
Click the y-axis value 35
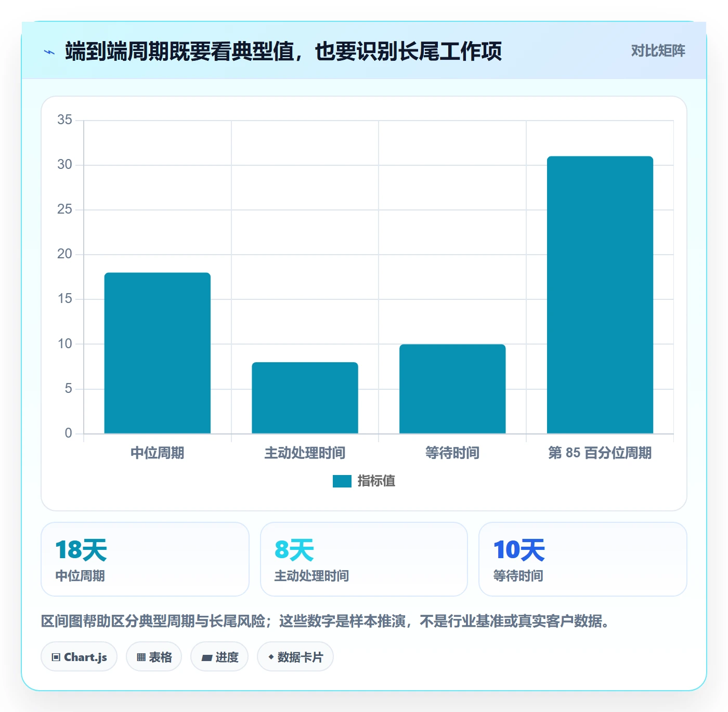(65, 120)
